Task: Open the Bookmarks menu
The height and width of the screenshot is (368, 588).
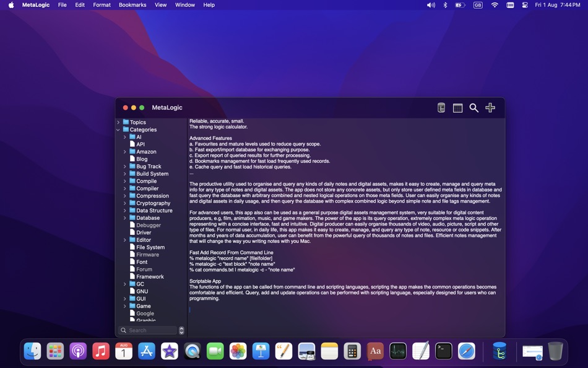Action: (x=132, y=5)
